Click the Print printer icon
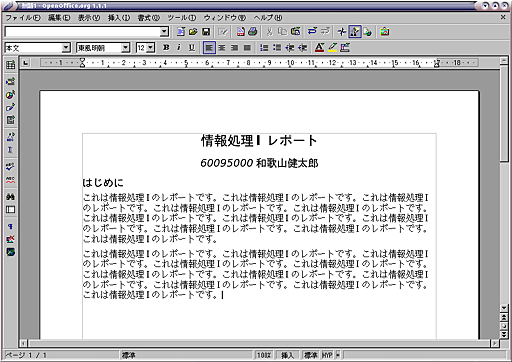This screenshot has height=362, width=512. 253,32
